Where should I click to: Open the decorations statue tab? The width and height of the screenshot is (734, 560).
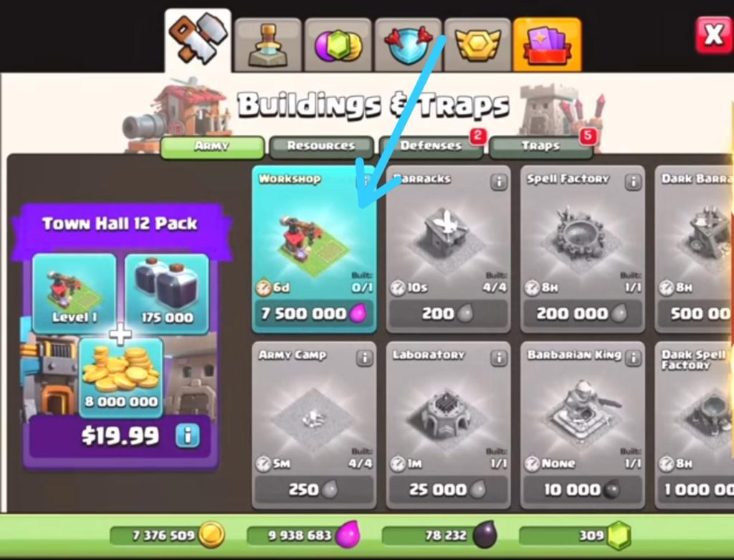[268, 45]
